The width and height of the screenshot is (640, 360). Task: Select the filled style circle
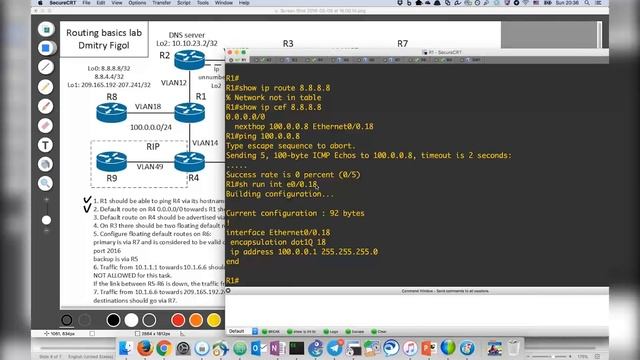[84, 320]
